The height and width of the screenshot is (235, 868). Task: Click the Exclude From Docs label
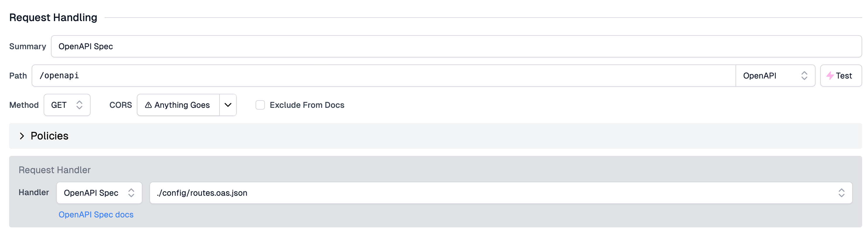[307, 105]
